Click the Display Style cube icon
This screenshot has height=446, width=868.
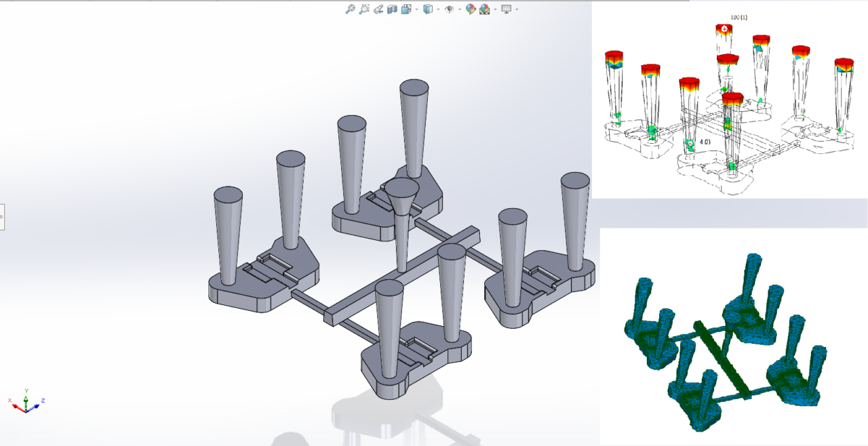pos(427,9)
